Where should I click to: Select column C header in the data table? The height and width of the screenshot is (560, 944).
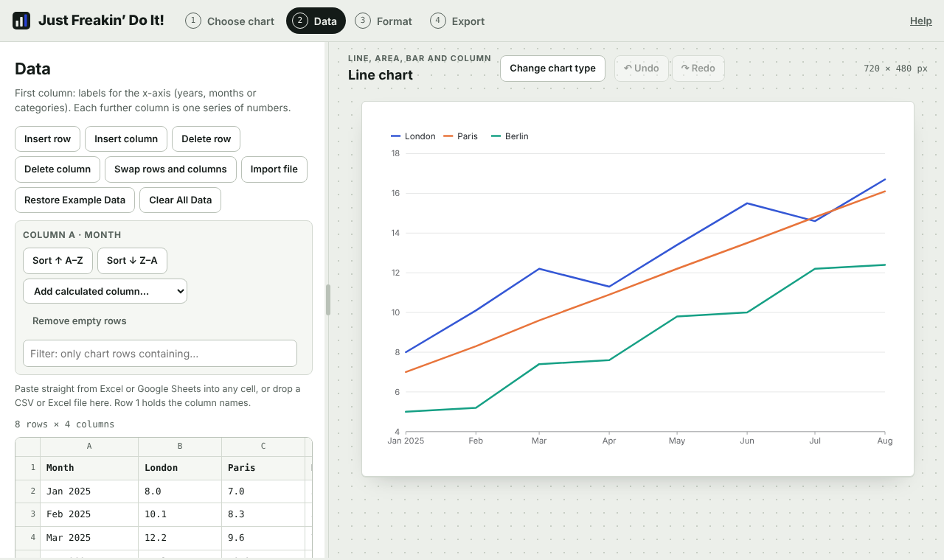263,446
